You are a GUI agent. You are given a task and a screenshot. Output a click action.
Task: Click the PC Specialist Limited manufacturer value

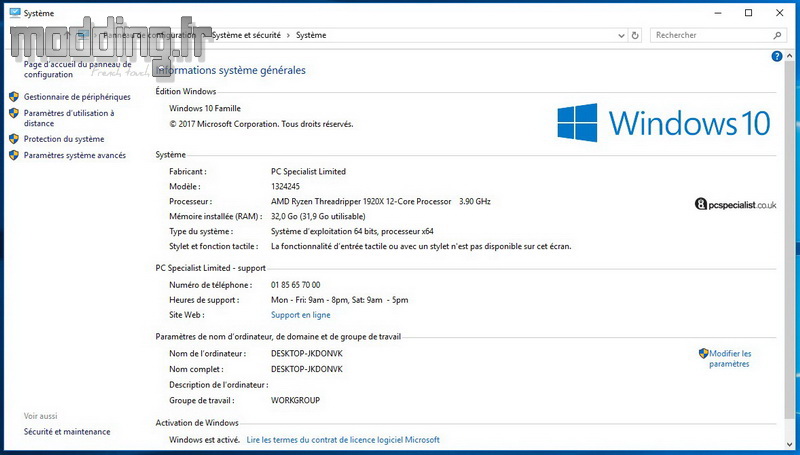(308, 171)
